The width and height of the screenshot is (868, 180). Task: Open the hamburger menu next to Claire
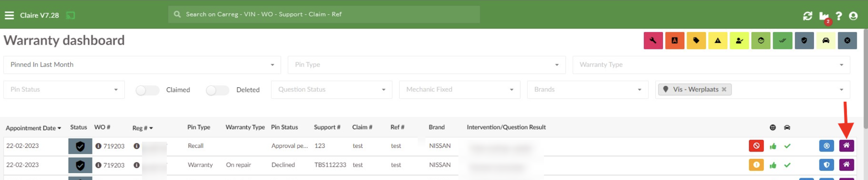coord(9,15)
